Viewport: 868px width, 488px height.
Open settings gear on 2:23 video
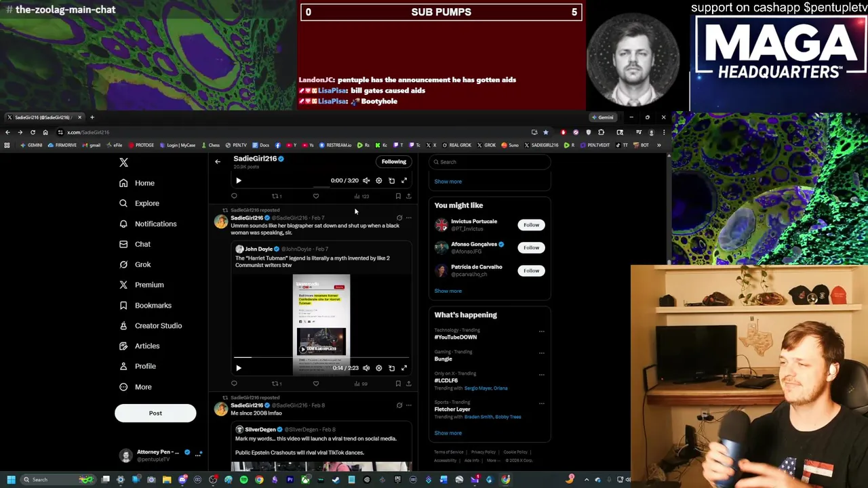pos(379,368)
